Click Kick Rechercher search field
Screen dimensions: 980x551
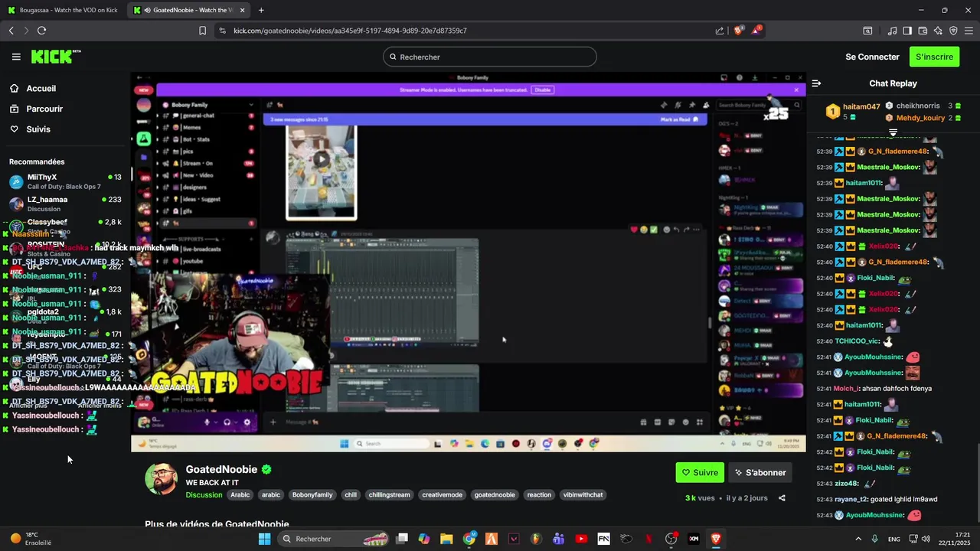(x=490, y=57)
